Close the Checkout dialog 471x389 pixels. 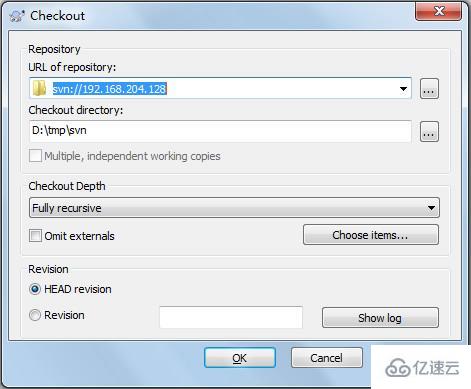[439, 12]
